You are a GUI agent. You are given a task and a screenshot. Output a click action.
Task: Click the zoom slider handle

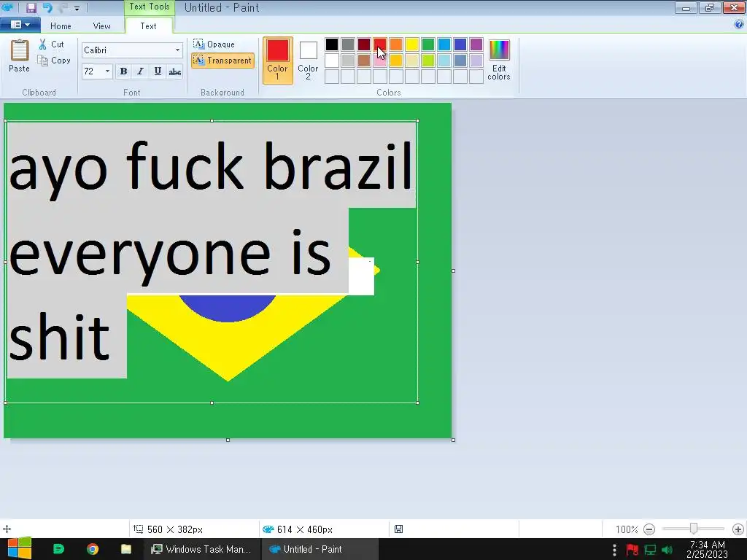click(x=694, y=529)
